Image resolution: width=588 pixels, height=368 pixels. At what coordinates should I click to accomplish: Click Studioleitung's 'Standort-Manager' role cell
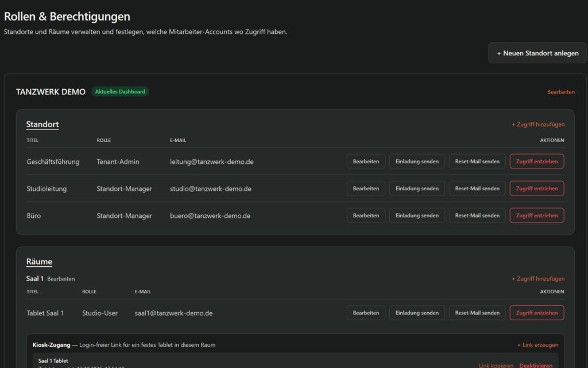(124, 189)
